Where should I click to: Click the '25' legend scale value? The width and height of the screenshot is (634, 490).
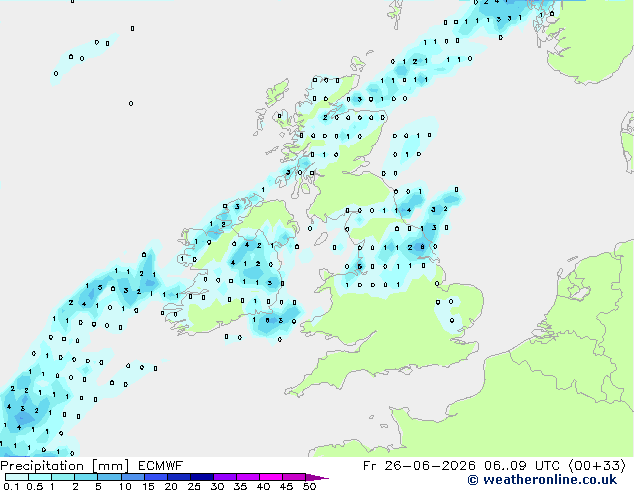coord(194,486)
